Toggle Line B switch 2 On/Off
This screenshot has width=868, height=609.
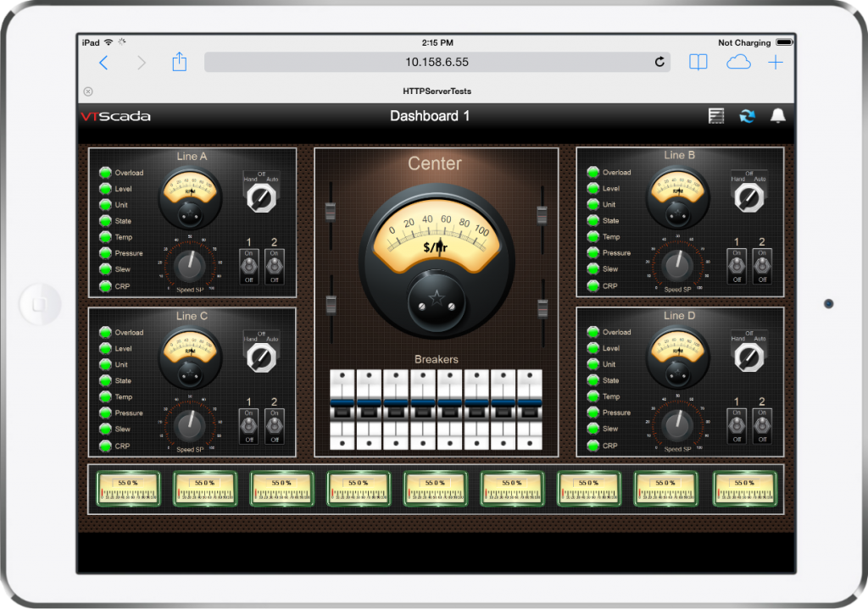(762, 266)
